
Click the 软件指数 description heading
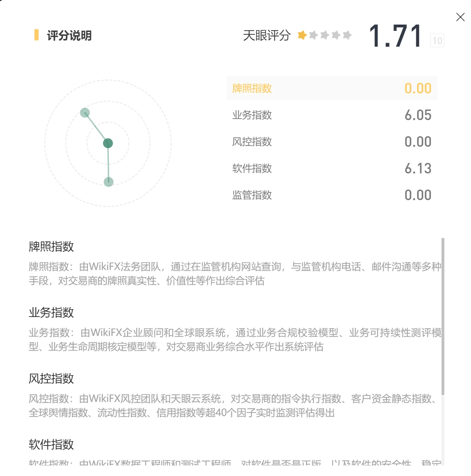coord(51,444)
